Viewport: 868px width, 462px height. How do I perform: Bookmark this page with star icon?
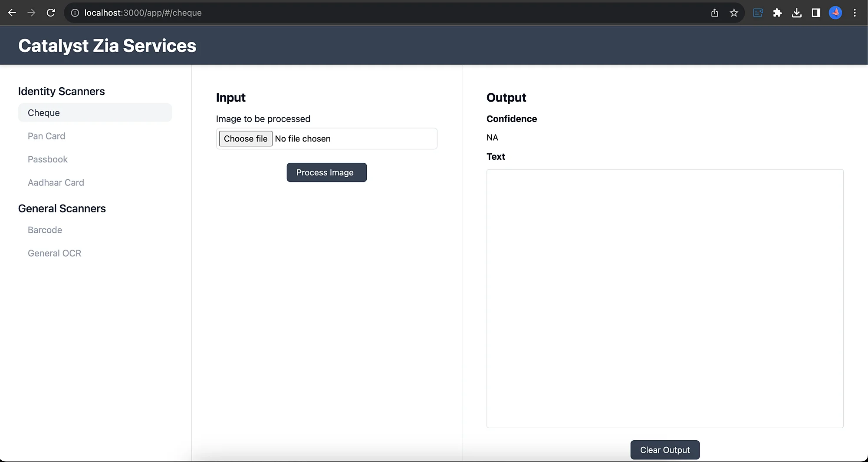734,13
